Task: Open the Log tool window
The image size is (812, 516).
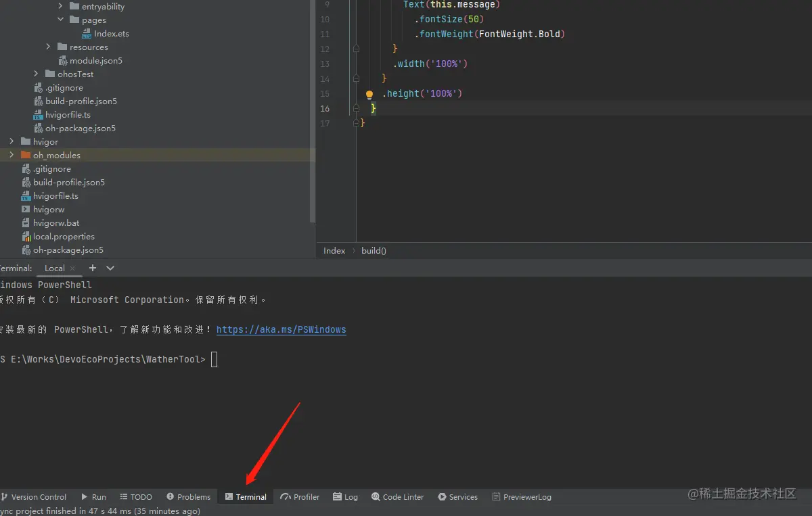Action: pos(345,496)
